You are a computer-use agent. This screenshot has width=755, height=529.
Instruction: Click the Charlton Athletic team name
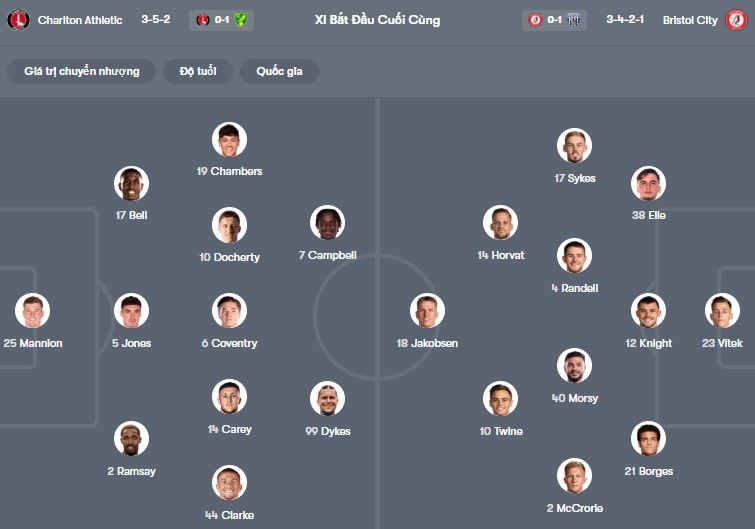click(x=80, y=20)
